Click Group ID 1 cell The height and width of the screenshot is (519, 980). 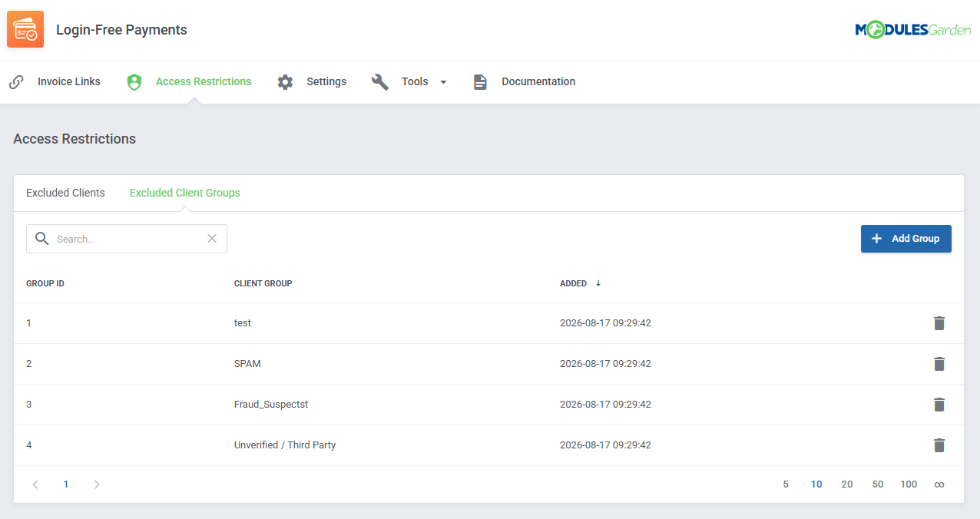pyautogui.click(x=29, y=323)
